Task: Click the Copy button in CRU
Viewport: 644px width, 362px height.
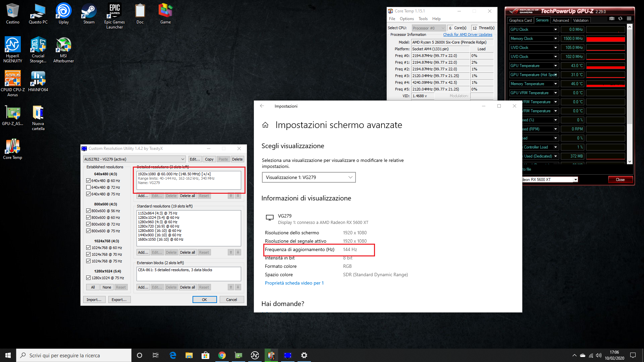Action: point(209,159)
